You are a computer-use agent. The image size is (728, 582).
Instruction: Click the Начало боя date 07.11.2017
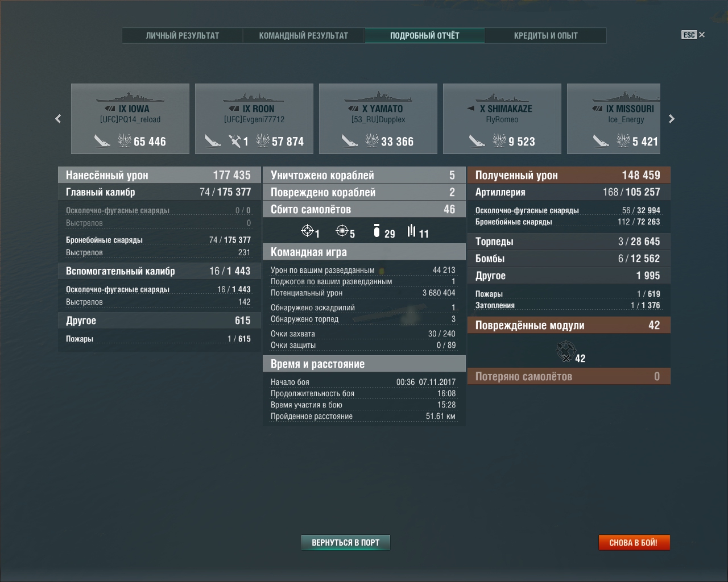[437, 382]
